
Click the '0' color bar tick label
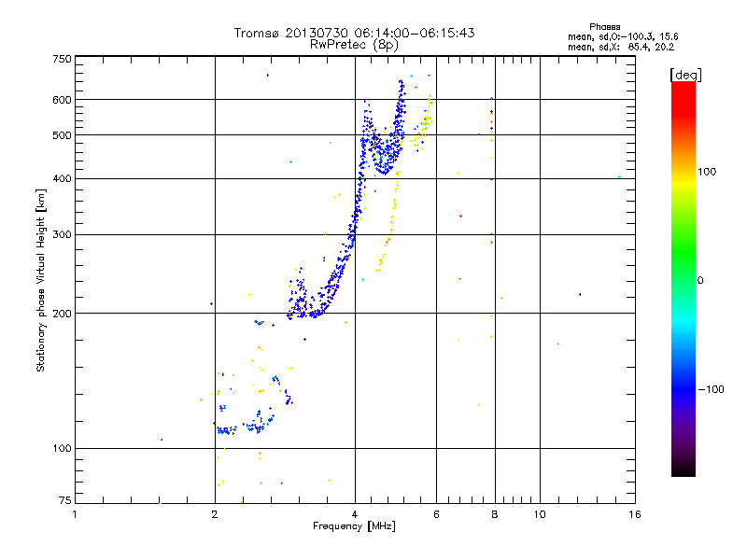click(x=700, y=281)
